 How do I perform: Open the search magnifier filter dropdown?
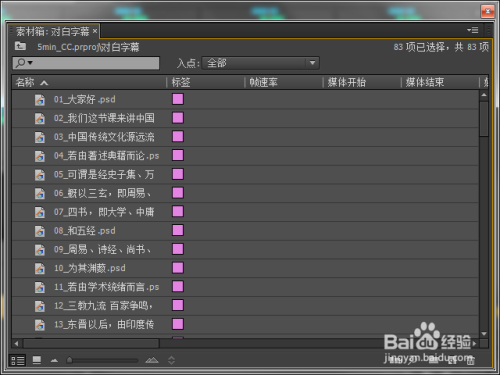pos(24,63)
